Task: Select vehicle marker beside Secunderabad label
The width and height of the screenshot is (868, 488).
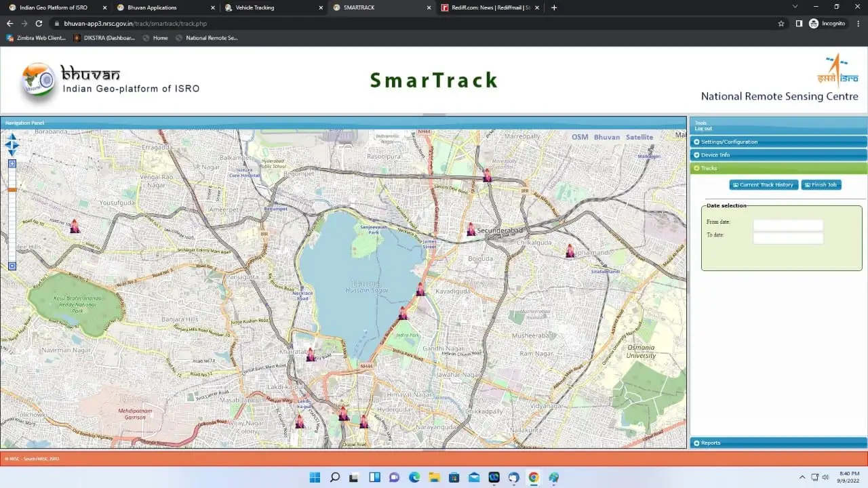Action: 471,230
